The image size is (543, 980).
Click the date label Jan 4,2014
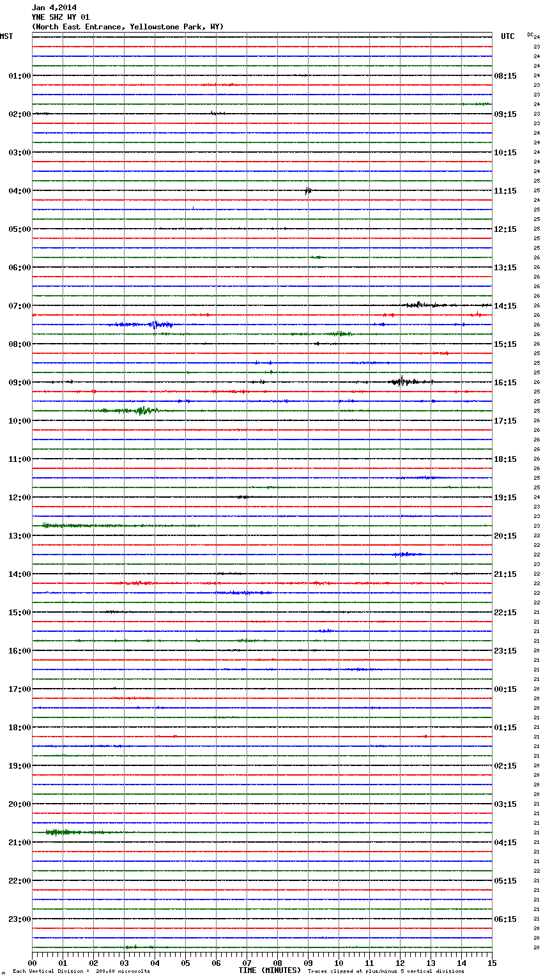coord(54,8)
